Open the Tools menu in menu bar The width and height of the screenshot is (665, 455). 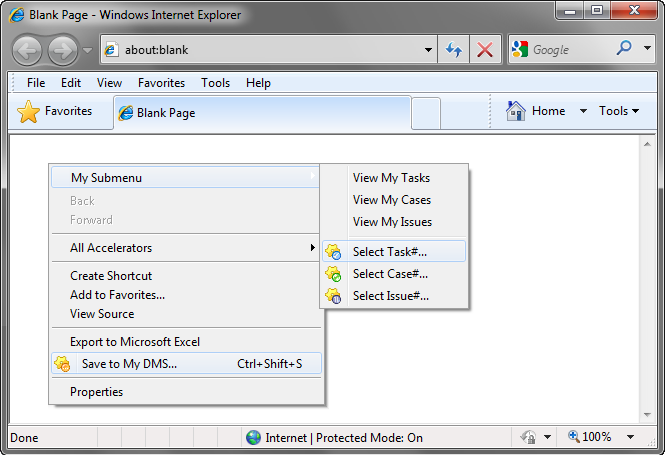coord(215,83)
